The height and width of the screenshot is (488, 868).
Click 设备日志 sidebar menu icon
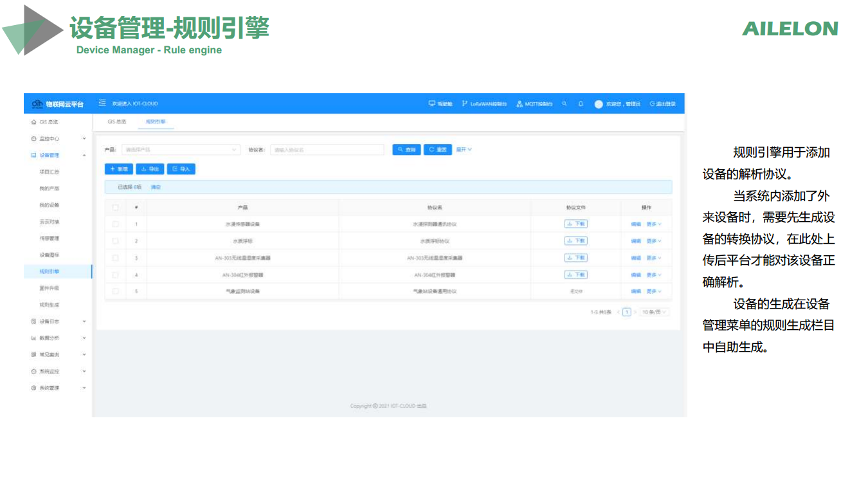[x=34, y=321]
